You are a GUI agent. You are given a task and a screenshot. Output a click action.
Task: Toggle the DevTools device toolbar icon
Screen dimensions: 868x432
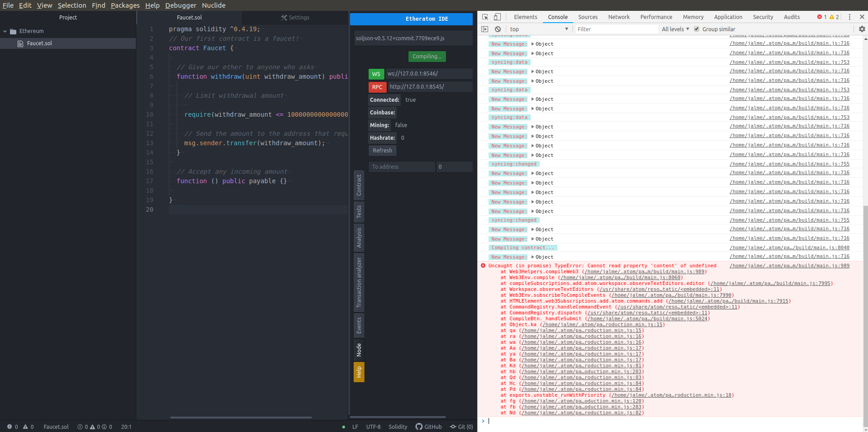(x=497, y=17)
